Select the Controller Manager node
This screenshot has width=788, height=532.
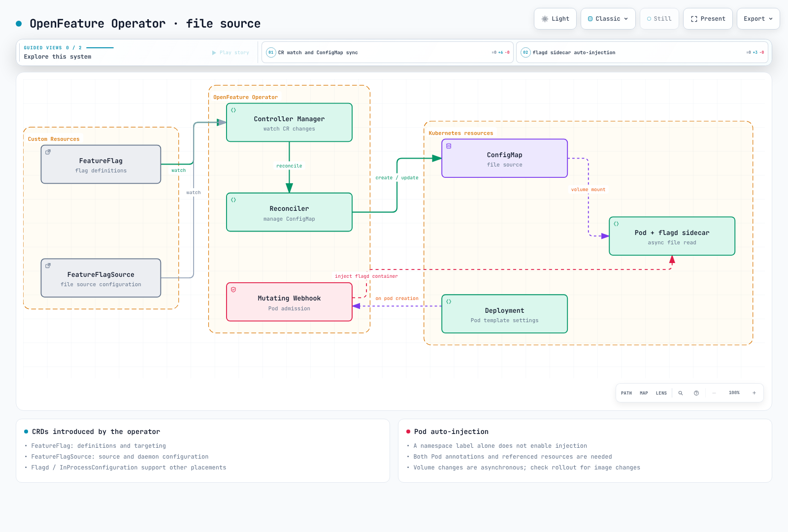point(289,123)
